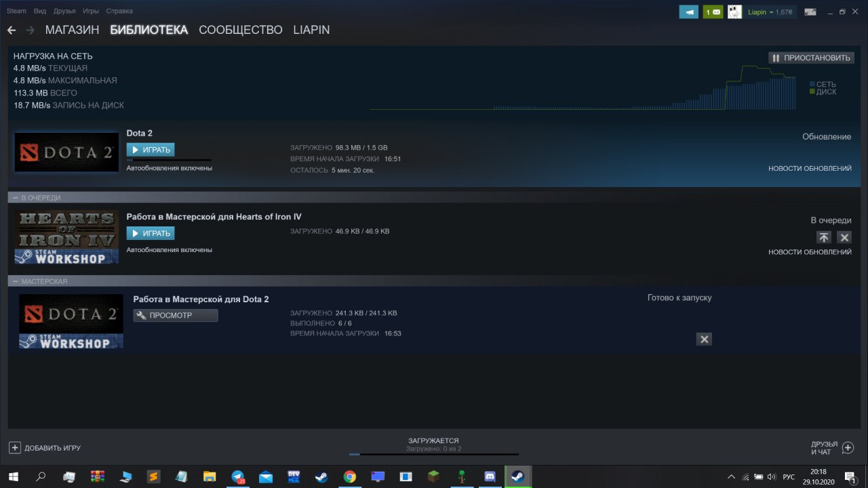Collapse the В ОЧЕРЕДИ section
Viewport: 868px width, 488px height.
pos(15,197)
